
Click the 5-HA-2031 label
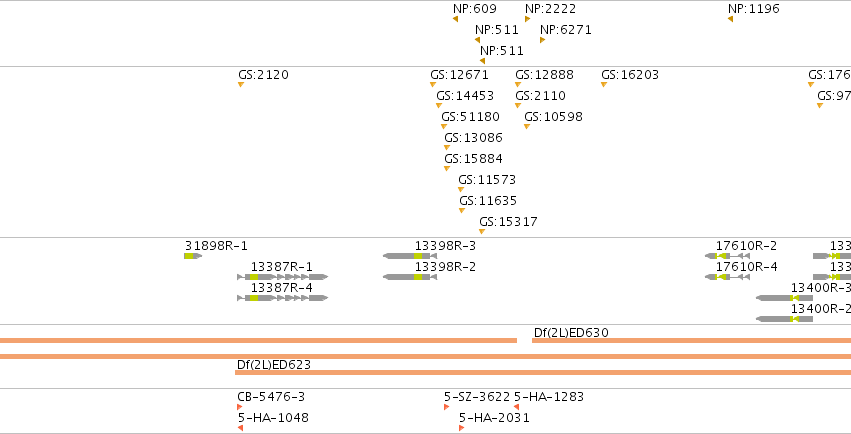tap(494, 418)
